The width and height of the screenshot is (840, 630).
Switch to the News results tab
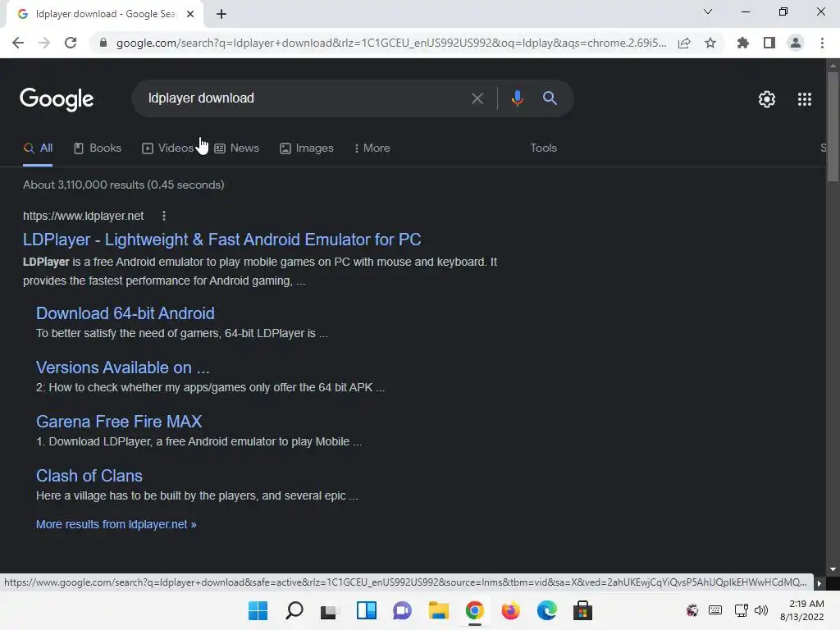point(237,148)
